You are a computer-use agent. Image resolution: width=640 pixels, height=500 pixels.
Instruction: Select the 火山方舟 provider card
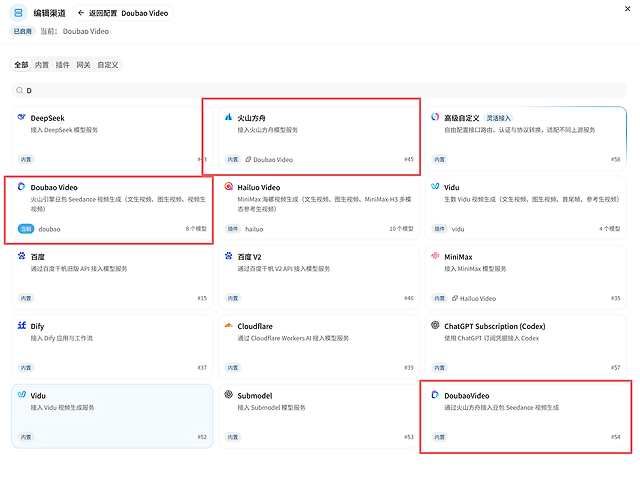point(319,138)
